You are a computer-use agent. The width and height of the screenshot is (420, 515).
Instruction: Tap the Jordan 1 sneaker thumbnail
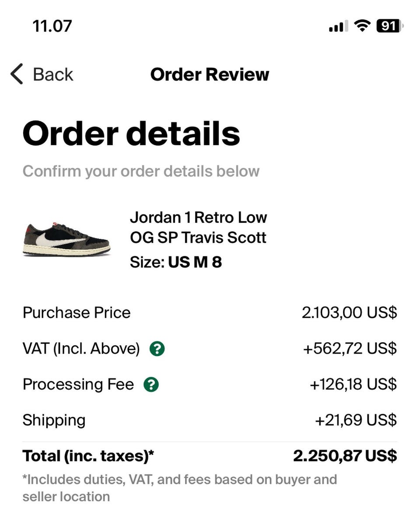coord(66,239)
